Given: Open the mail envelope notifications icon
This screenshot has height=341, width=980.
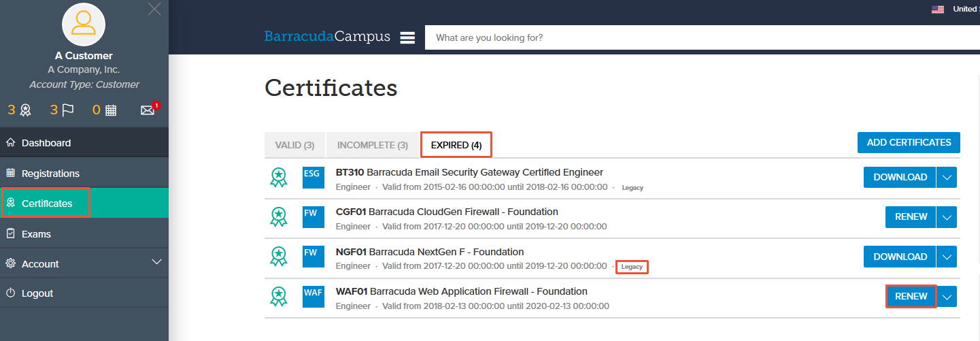Looking at the screenshot, I should coord(148,110).
